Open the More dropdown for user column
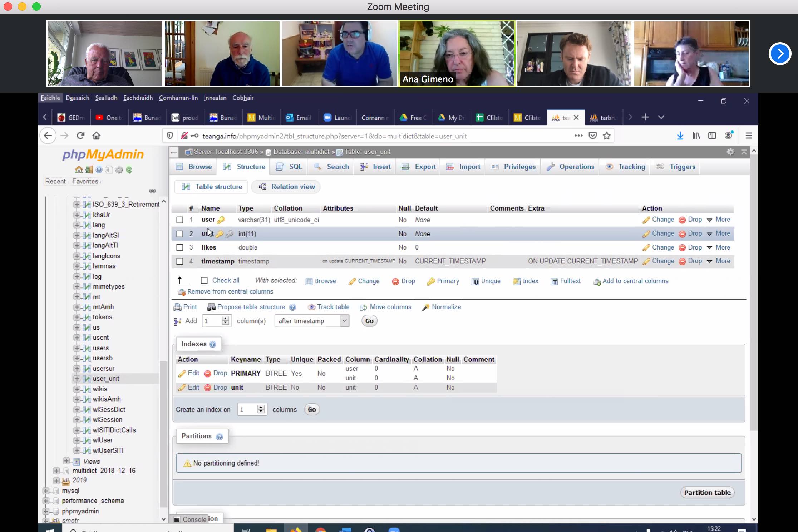Screen dimensions: 798x532 pyautogui.click(x=718, y=220)
